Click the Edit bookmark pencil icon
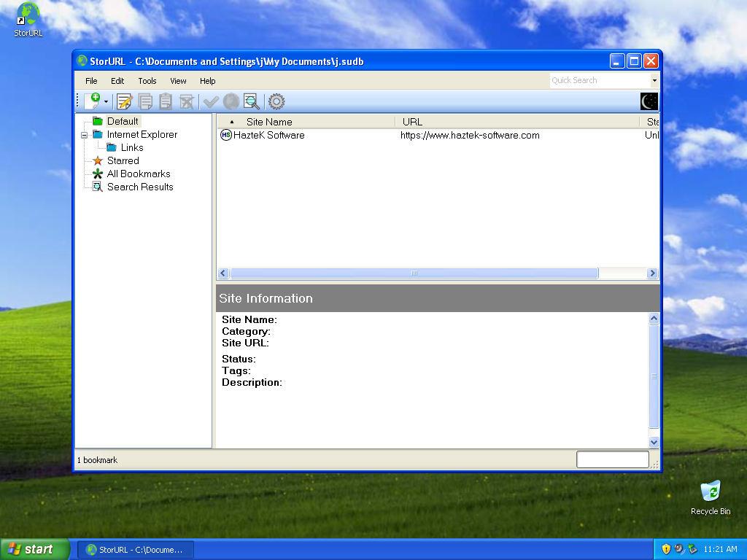 click(125, 101)
